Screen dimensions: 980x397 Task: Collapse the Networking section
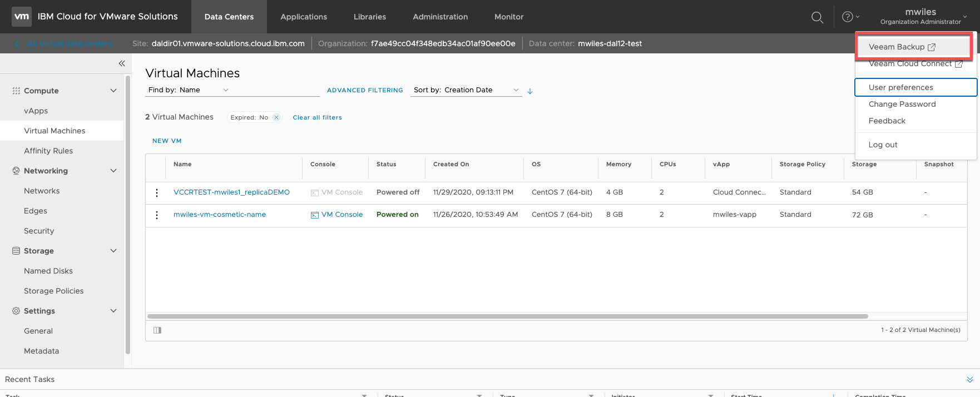click(x=113, y=171)
